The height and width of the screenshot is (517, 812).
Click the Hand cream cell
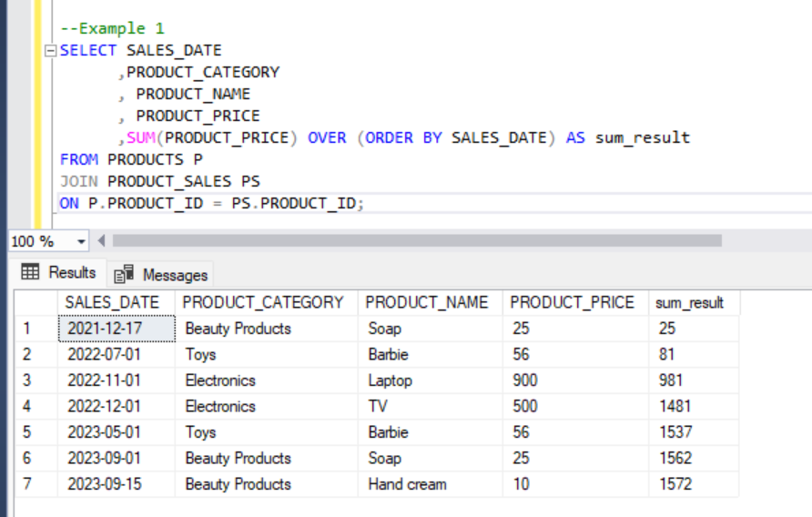click(x=407, y=484)
